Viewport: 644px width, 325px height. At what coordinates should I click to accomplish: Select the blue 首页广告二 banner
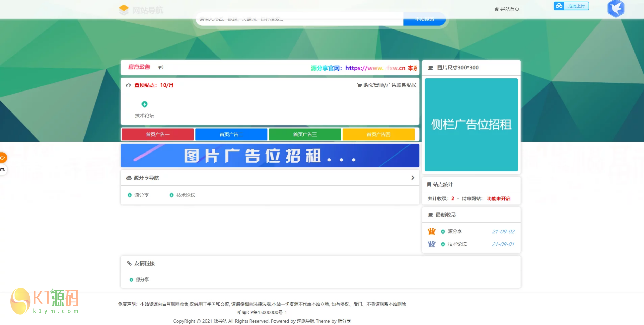coord(231,135)
